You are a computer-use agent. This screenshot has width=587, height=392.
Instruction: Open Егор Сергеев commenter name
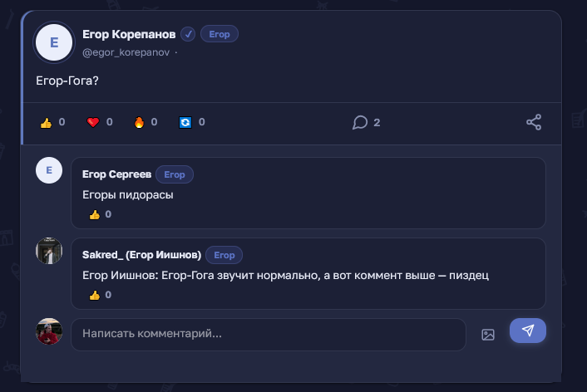[116, 174]
